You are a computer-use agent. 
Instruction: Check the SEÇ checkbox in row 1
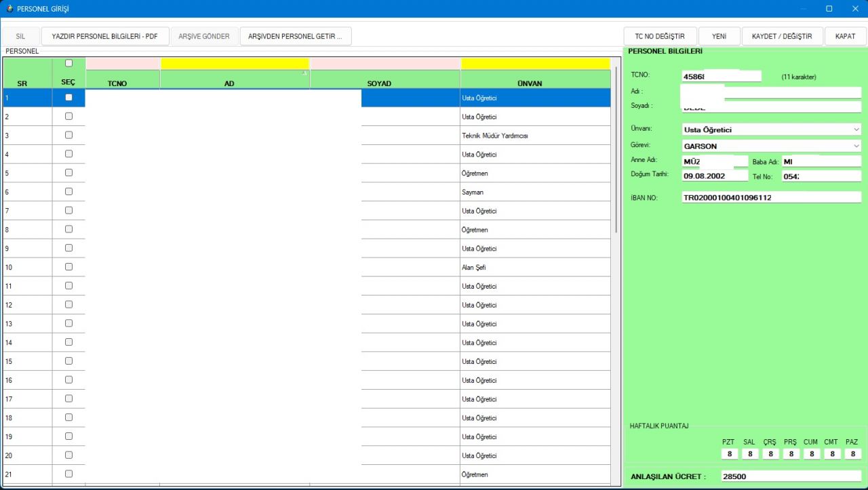[68, 98]
